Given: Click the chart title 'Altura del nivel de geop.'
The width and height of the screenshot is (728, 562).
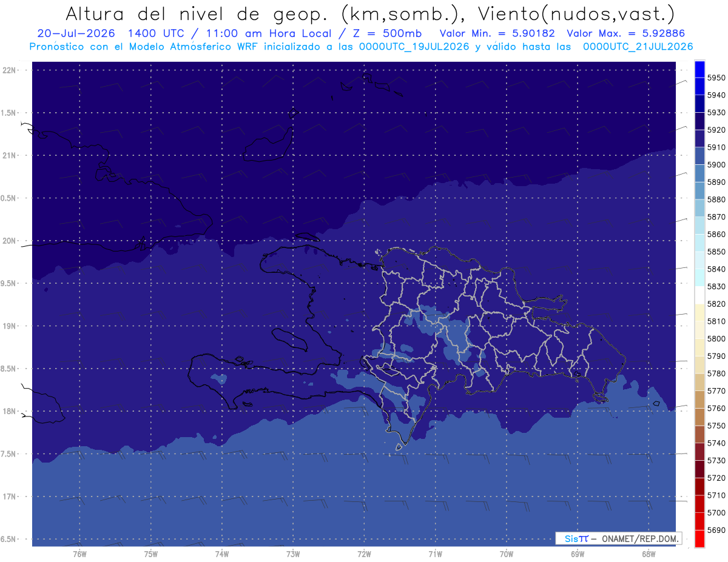Looking at the screenshot, I should pos(197,13).
